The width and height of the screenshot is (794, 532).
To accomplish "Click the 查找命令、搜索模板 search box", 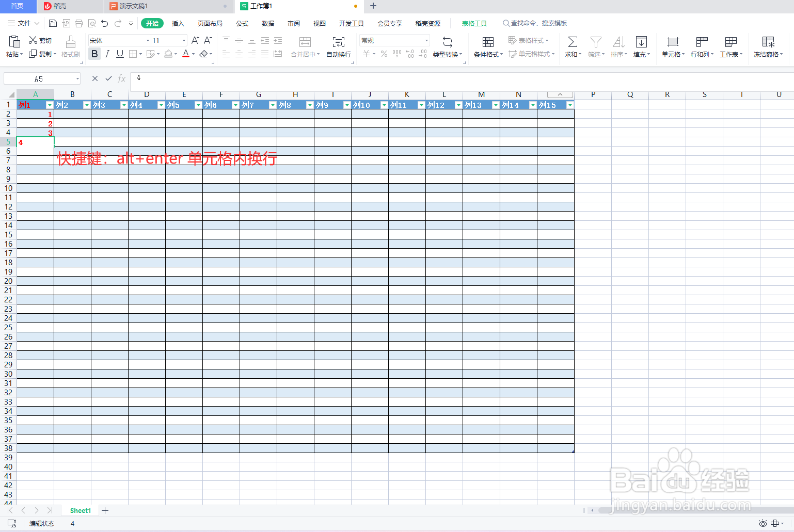I will click(535, 23).
